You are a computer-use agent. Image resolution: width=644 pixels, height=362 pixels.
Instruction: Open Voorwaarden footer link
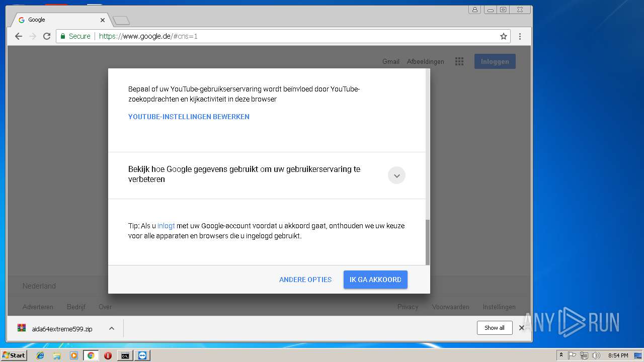point(451,307)
